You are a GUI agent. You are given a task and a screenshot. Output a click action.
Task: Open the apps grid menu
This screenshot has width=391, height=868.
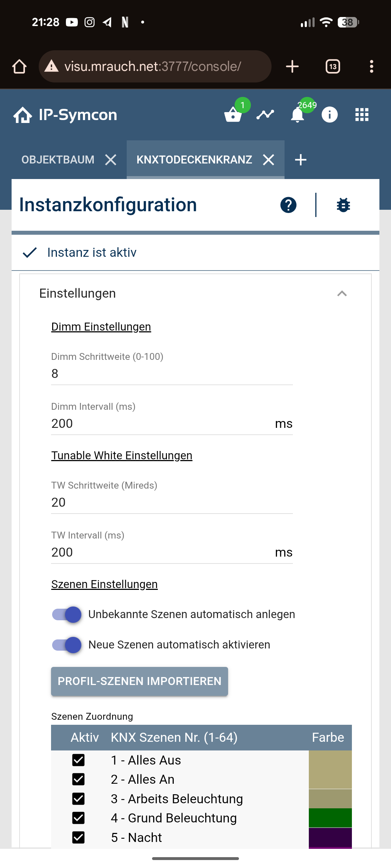coord(362,115)
